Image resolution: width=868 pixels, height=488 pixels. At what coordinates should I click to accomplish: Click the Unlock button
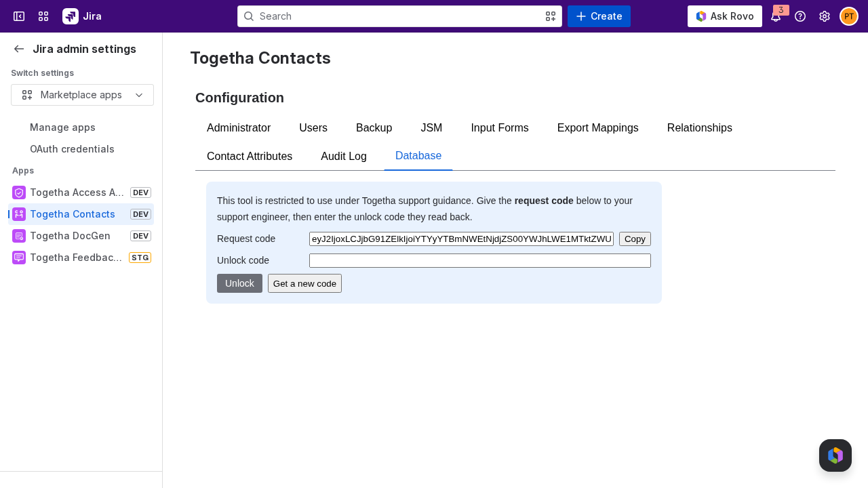coord(239,283)
